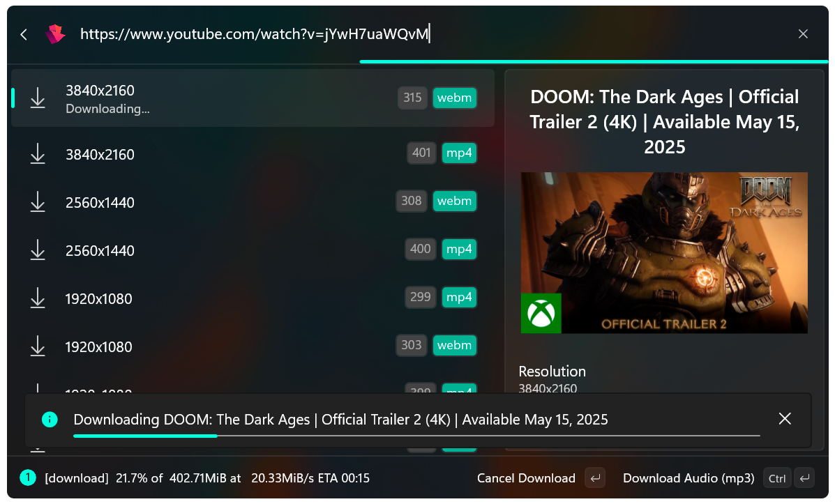Click the 303 format ID badge

(411, 345)
